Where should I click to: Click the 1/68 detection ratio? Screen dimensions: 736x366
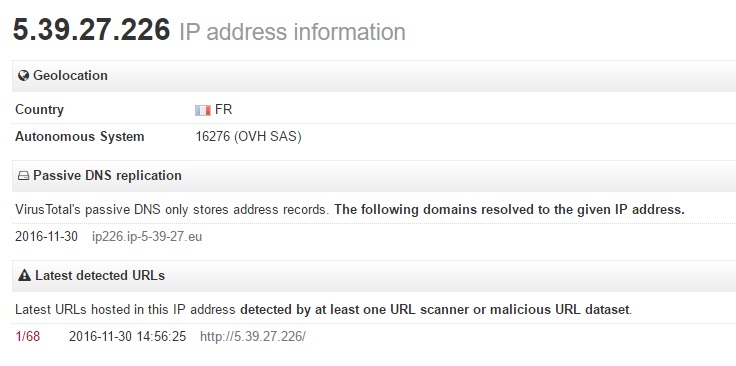tap(27, 336)
